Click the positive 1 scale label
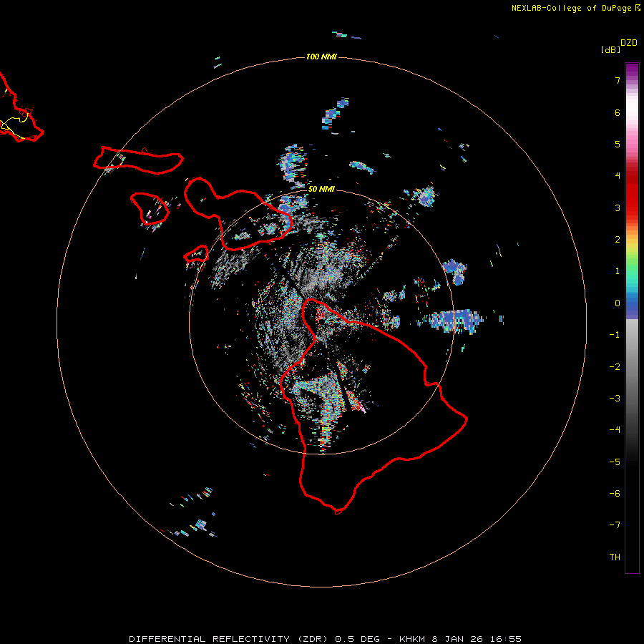 coord(618,271)
